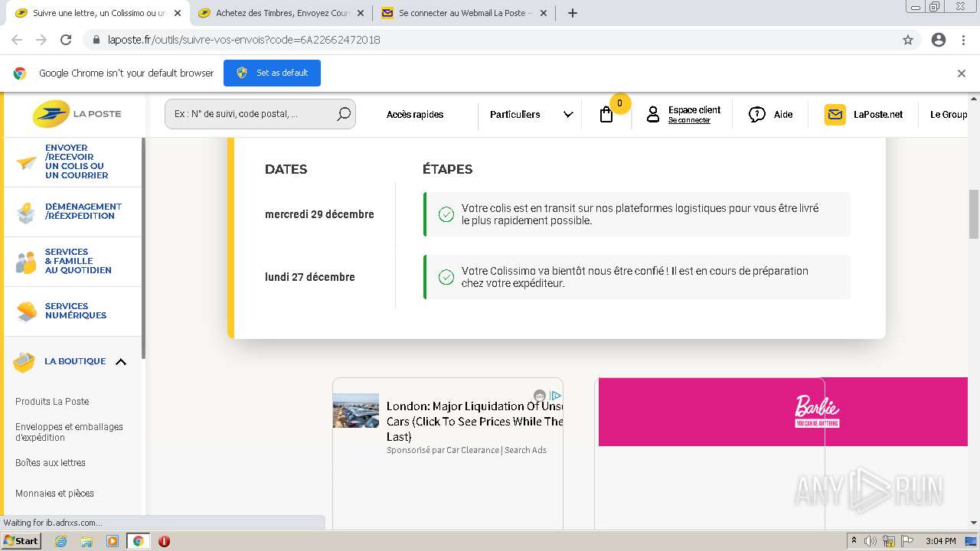Dismiss the default browser notification bar
The image size is (980, 551).
(x=962, y=73)
